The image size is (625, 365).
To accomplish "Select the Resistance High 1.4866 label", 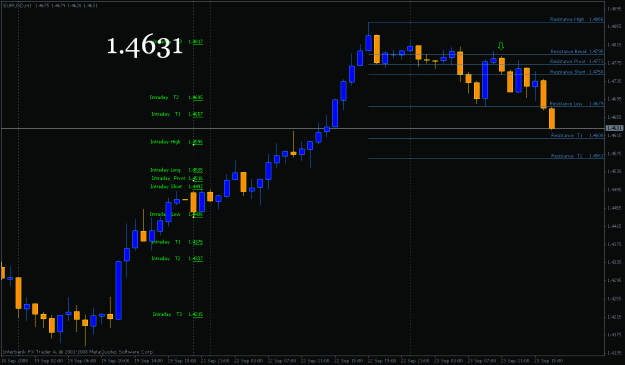I will click(576, 19).
